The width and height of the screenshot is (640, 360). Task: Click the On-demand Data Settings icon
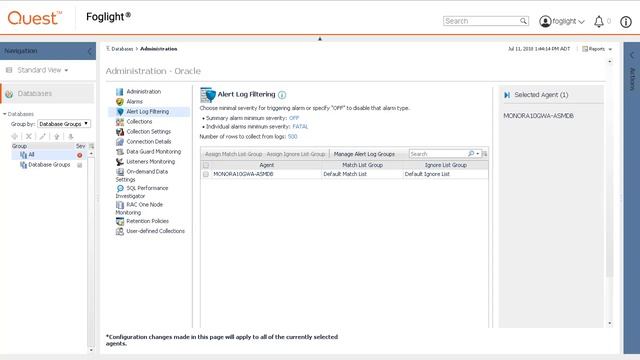[120, 172]
